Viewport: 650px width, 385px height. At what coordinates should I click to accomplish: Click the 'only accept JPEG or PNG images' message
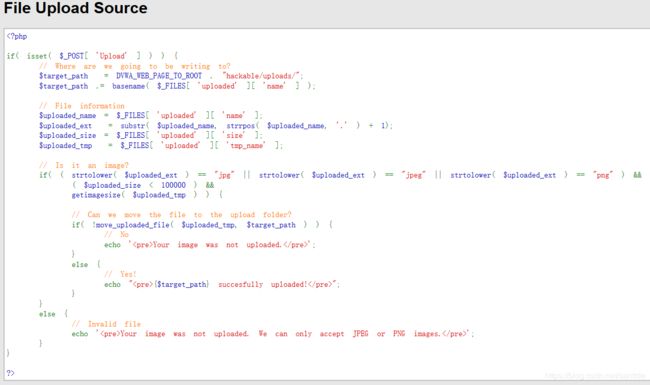click(x=273, y=334)
